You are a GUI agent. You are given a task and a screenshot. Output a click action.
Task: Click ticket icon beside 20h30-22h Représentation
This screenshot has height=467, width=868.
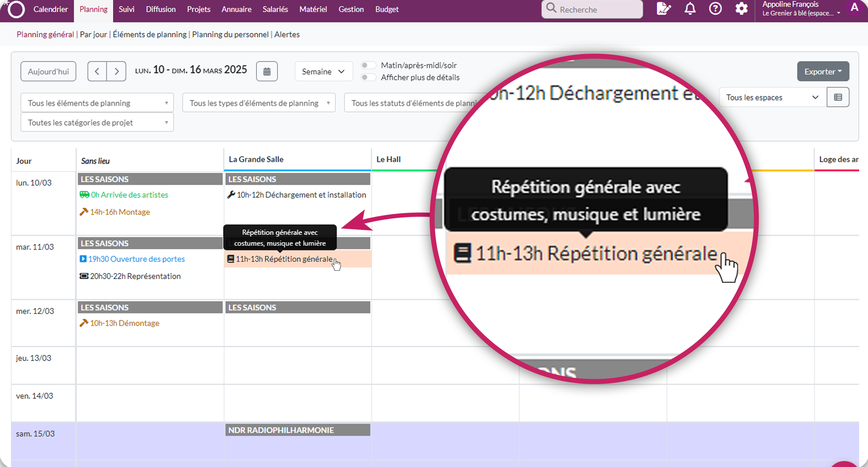click(x=84, y=276)
